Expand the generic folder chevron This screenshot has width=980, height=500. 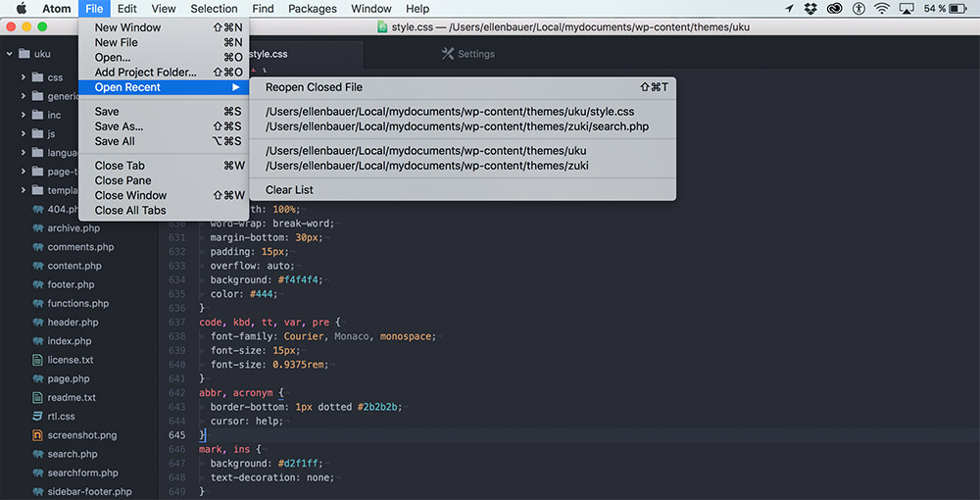click(24, 96)
